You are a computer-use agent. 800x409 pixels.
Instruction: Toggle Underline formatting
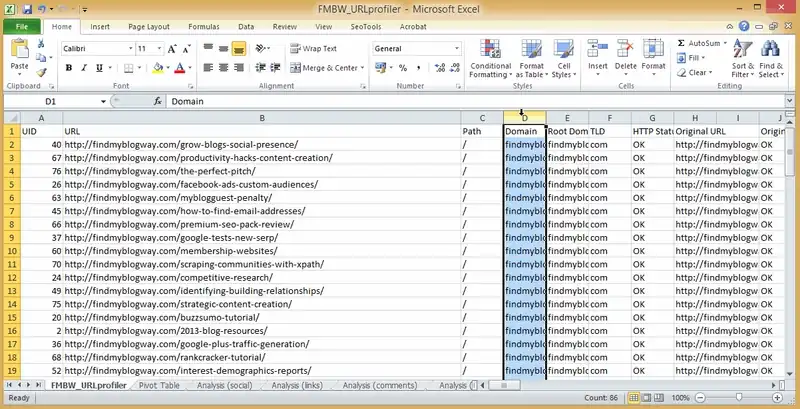coord(99,68)
